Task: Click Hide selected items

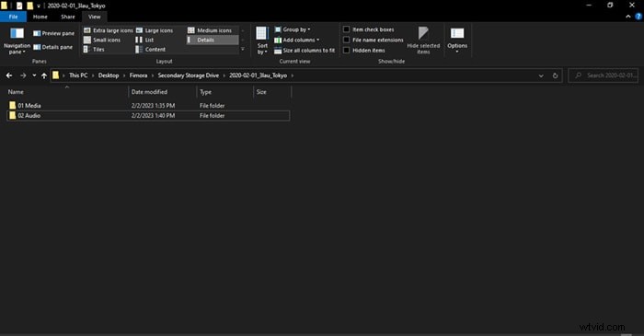Action: (x=423, y=41)
